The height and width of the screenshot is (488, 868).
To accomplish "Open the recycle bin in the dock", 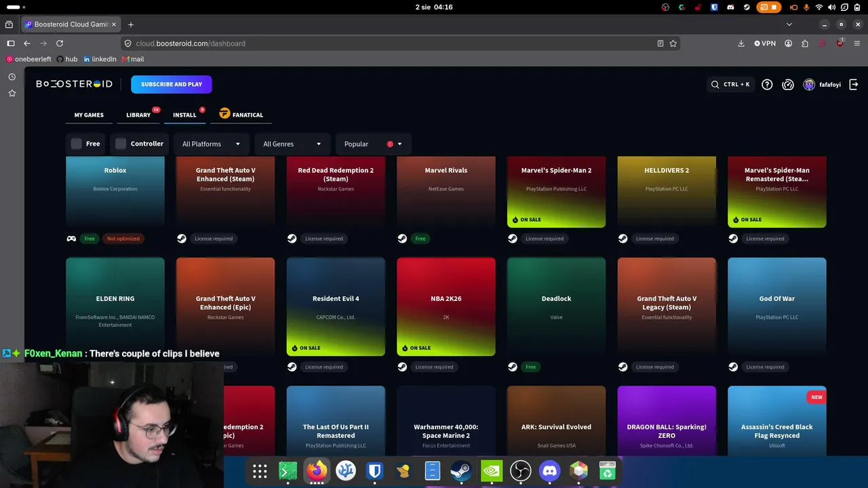I will (x=607, y=470).
